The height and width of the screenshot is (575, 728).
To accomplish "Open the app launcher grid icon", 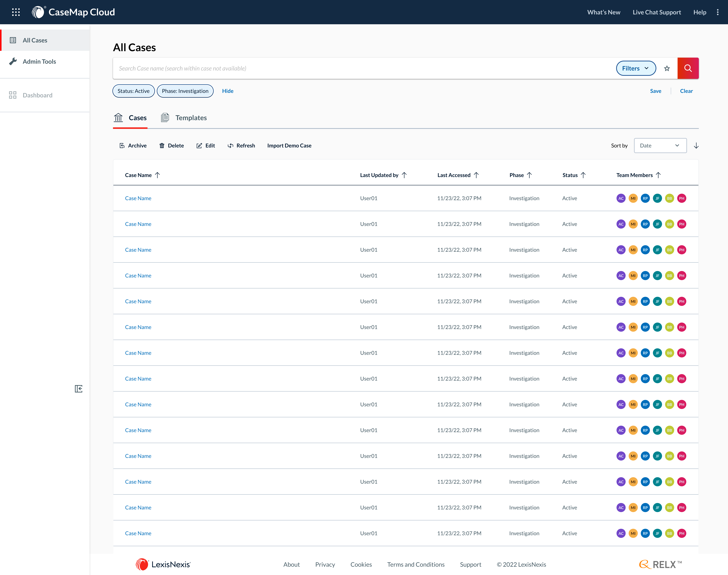I will (x=16, y=12).
